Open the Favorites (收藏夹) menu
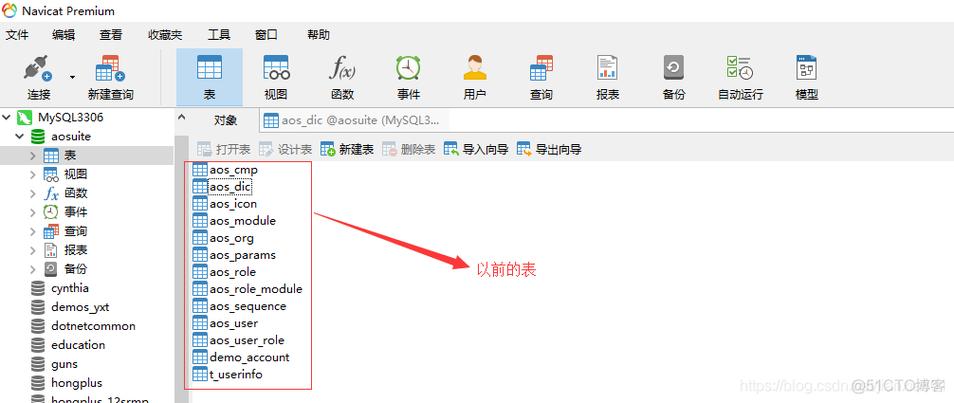The image size is (954, 403). [165, 35]
